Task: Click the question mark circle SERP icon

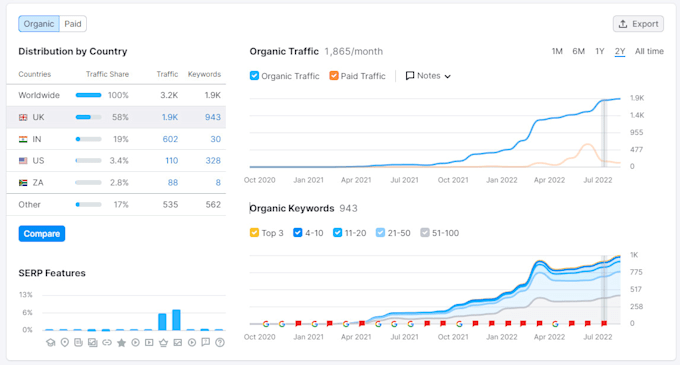Action: pos(220,343)
